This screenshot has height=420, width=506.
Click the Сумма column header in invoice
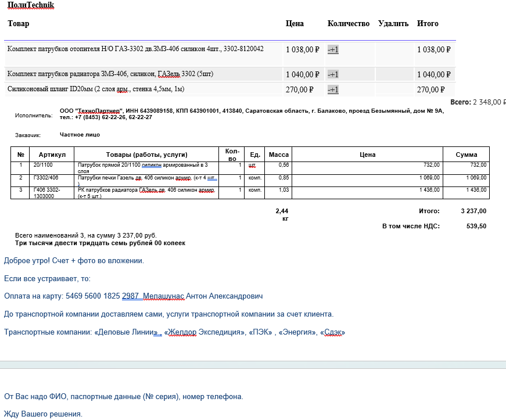tap(466, 155)
